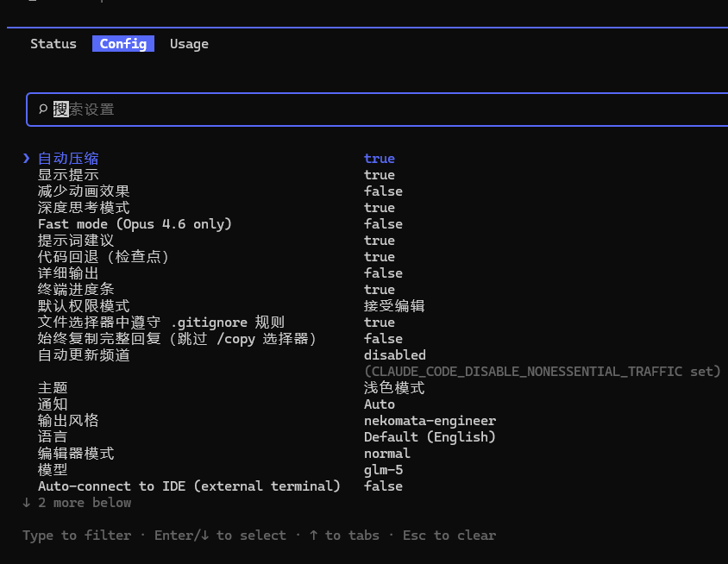This screenshot has height=564, width=728.
Task: Select the .gitignore 规则 setting row
Action: click(161, 323)
